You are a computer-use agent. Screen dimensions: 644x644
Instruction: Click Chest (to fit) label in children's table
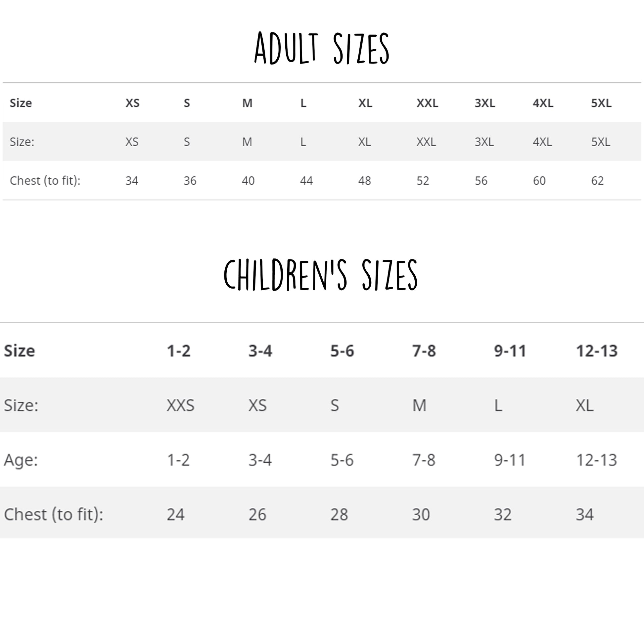(53, 514)
